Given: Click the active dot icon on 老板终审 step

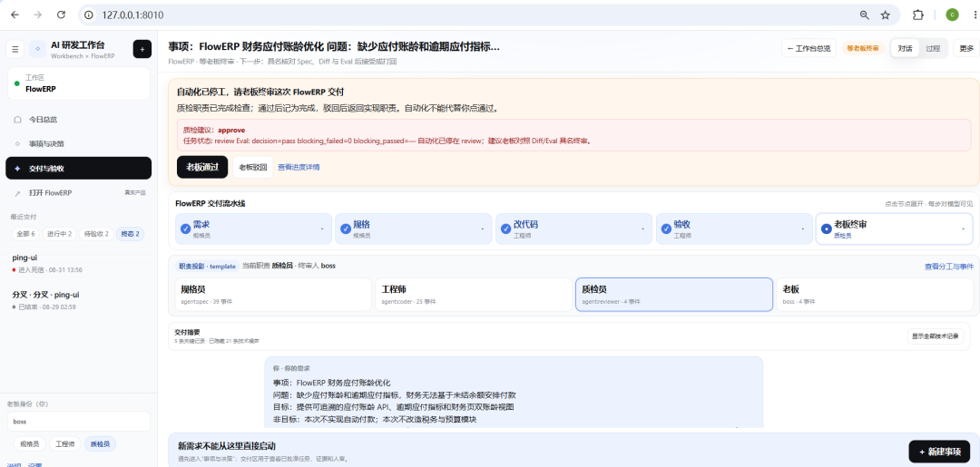Looking at the screenshot, I should [x=827, y=229].
